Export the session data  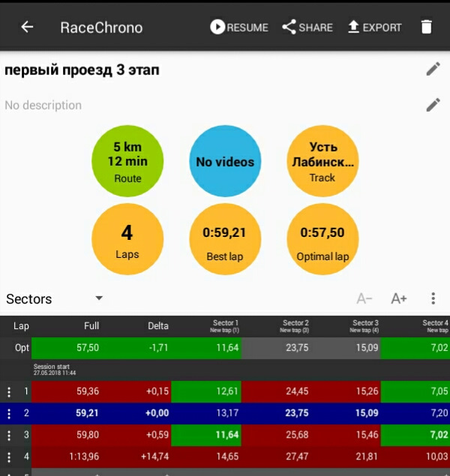coord(374,27)
